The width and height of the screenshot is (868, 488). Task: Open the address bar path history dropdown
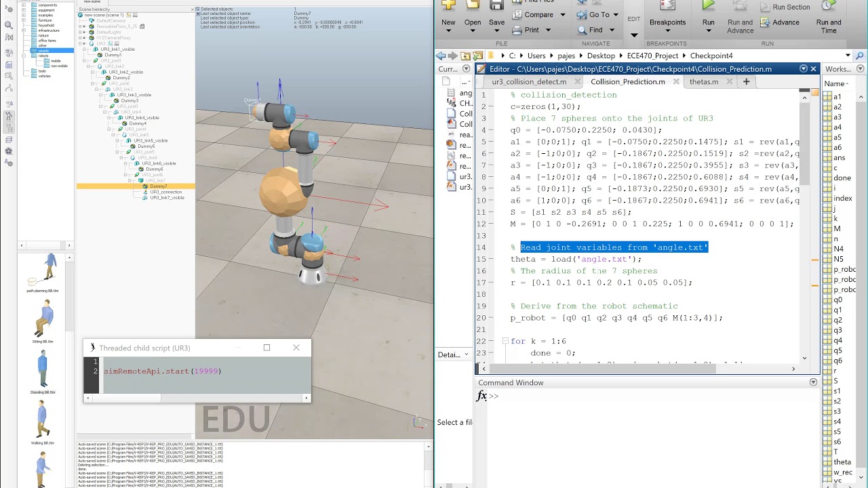pos(848,56)
